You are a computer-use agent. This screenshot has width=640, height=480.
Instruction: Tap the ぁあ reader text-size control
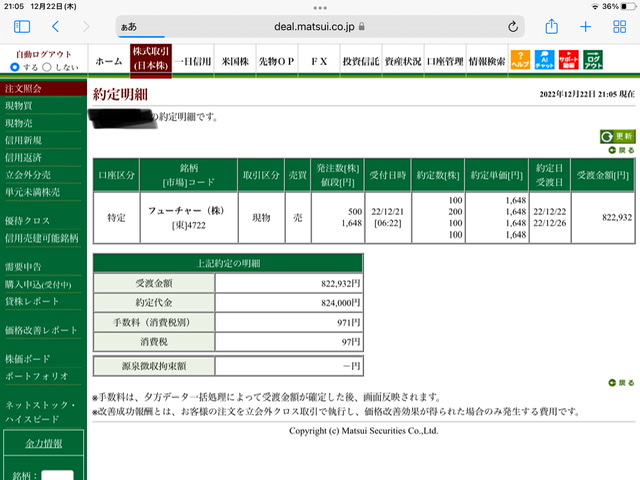click(x=129, y=27)
